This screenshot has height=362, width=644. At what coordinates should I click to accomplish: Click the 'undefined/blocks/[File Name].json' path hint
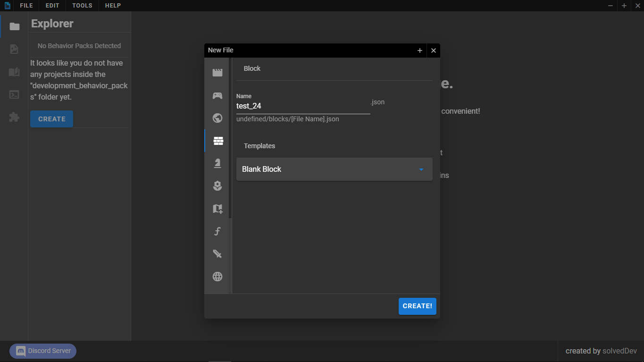(288, 119)
